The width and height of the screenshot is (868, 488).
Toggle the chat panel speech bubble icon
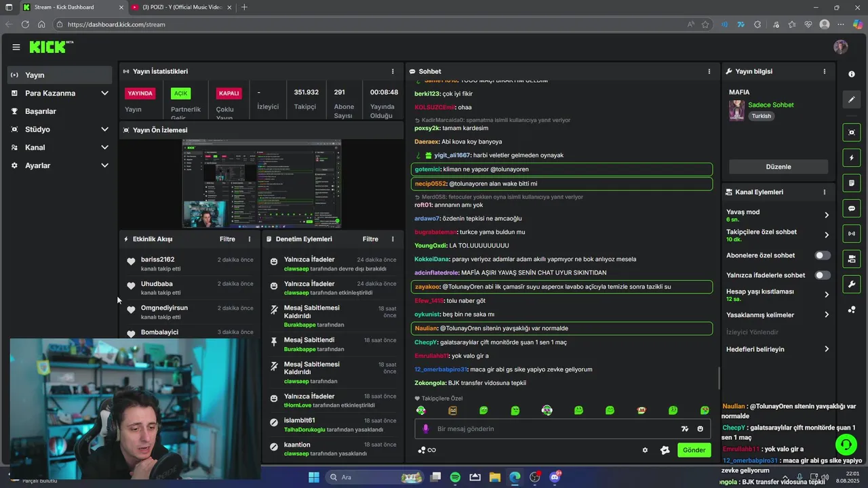coord(852,208)
